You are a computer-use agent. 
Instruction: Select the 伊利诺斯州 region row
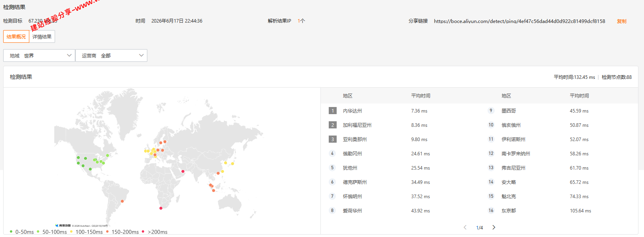click(558, 139)
